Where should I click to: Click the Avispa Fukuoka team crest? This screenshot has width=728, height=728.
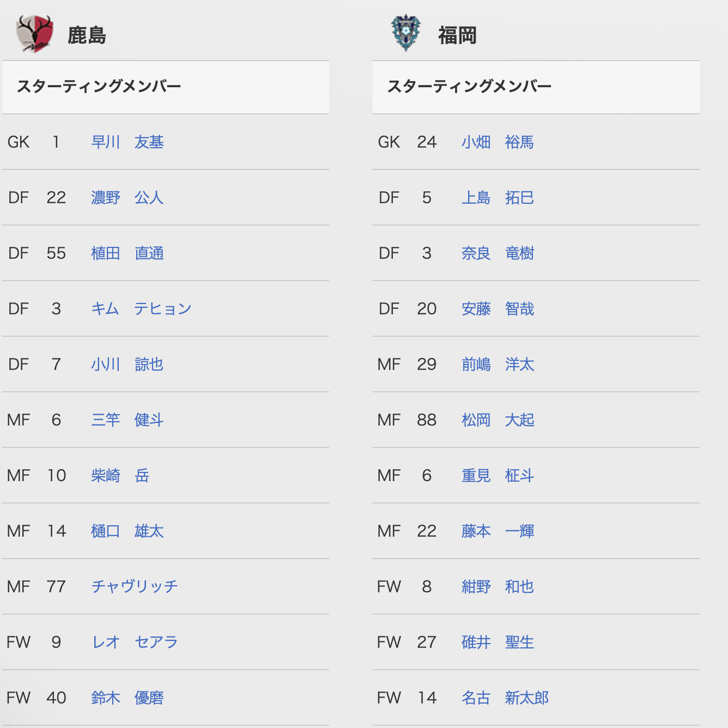(x=406, y=34)
